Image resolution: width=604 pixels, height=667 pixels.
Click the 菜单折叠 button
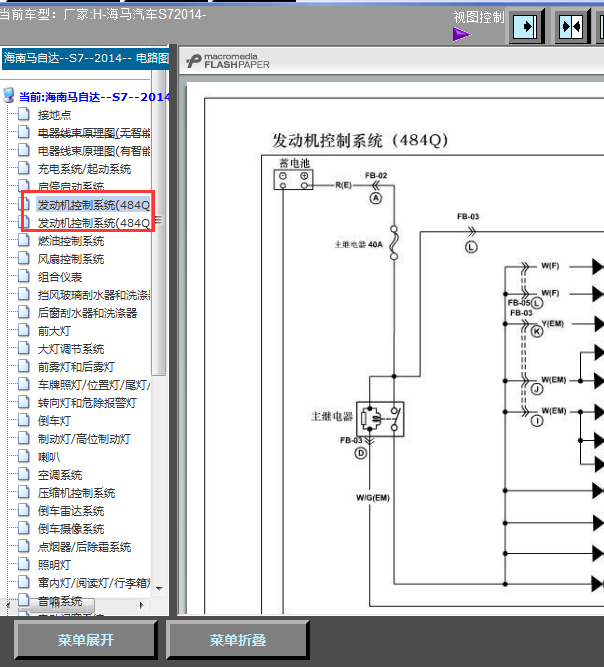tap(237, 640)
